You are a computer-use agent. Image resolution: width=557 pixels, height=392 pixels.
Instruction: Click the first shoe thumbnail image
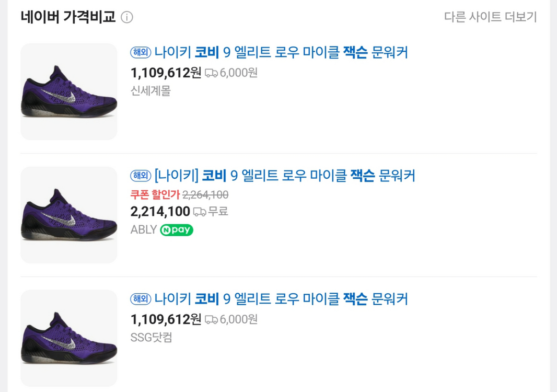[x=68, y=91]
